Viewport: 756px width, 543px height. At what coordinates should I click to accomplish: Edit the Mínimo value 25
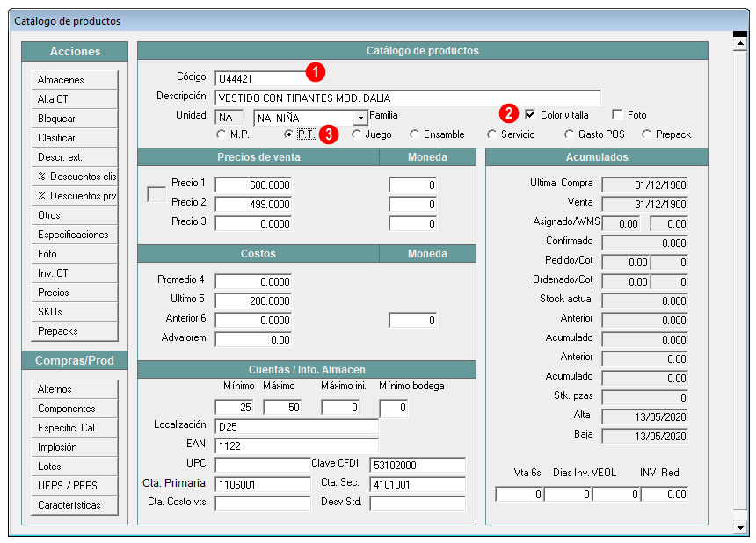click(x=234, y=407)
